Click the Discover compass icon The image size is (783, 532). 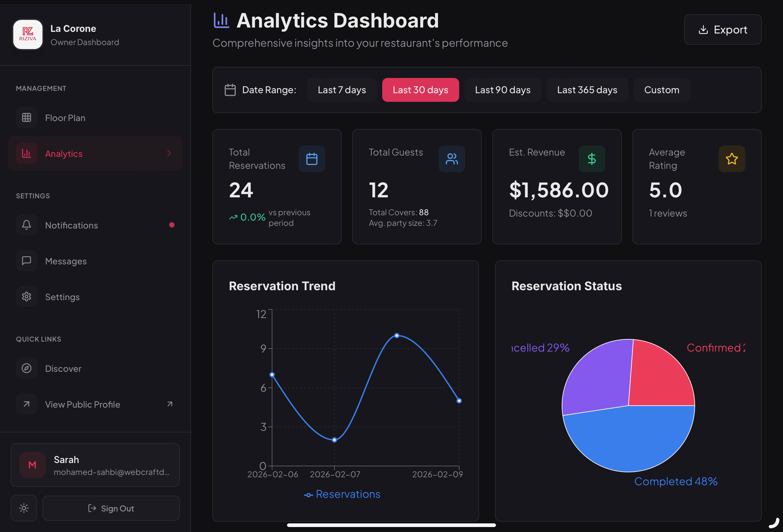(x=26, y=368)
